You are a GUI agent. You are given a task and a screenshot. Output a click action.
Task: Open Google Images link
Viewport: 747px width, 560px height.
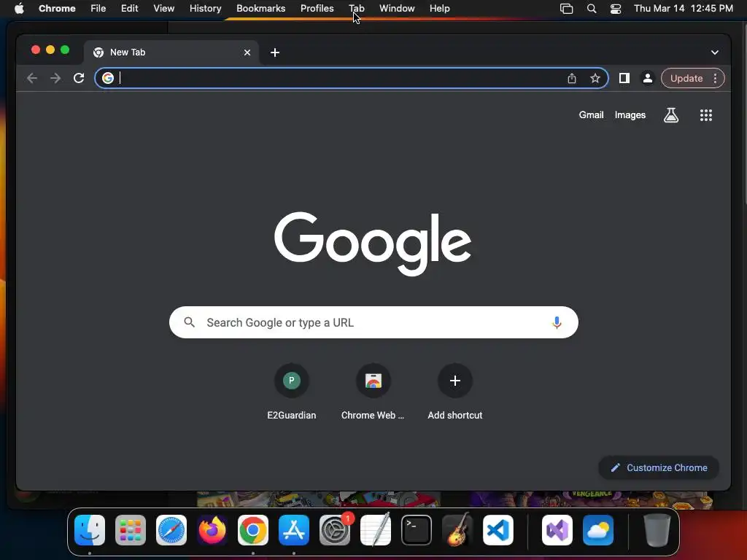click(x=630, y=114)
